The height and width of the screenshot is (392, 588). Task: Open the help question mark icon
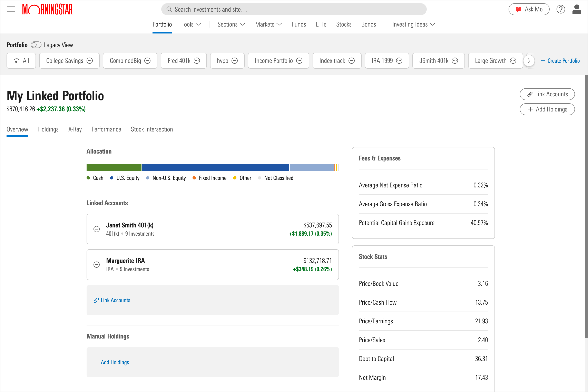[561, 9]
